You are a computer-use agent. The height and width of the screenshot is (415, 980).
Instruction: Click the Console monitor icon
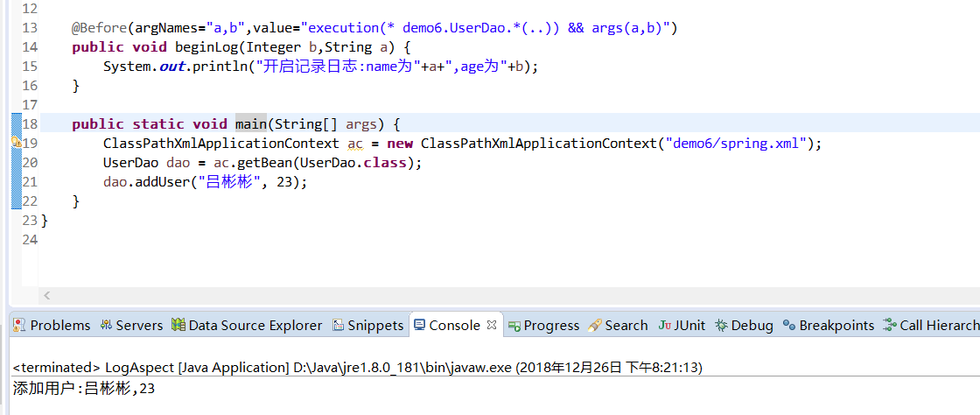(419, 325)
